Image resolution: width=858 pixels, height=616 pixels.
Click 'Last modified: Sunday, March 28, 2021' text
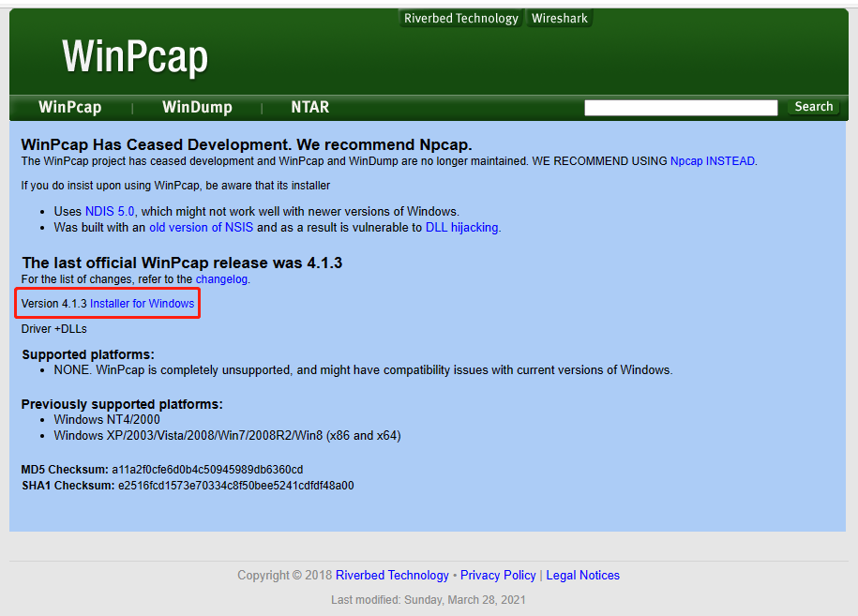click(x=429, y=599)
